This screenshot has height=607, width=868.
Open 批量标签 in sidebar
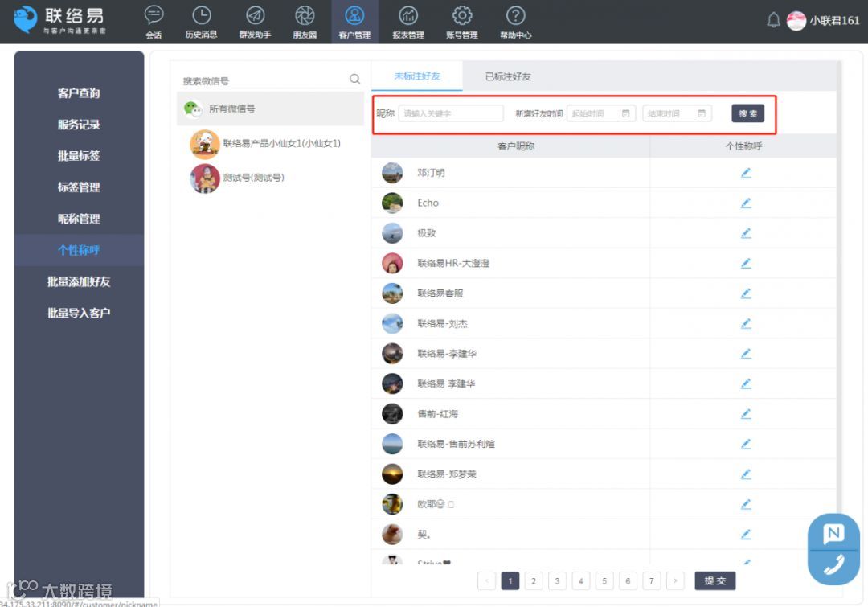(79, 156)
